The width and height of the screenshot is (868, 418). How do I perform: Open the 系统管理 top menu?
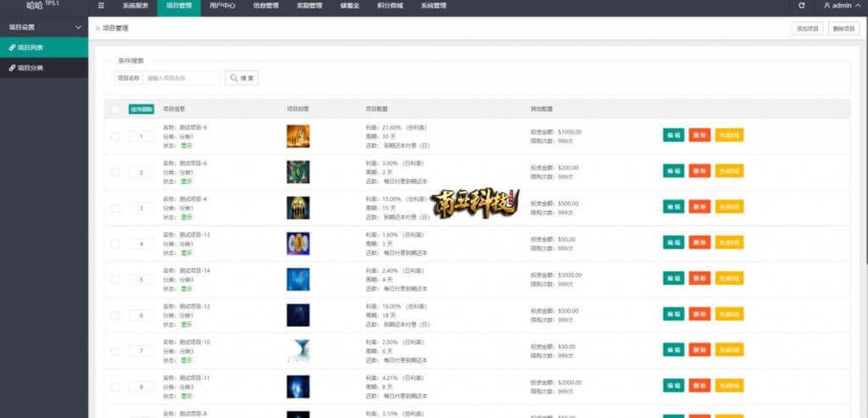click(x=432, y=6)
